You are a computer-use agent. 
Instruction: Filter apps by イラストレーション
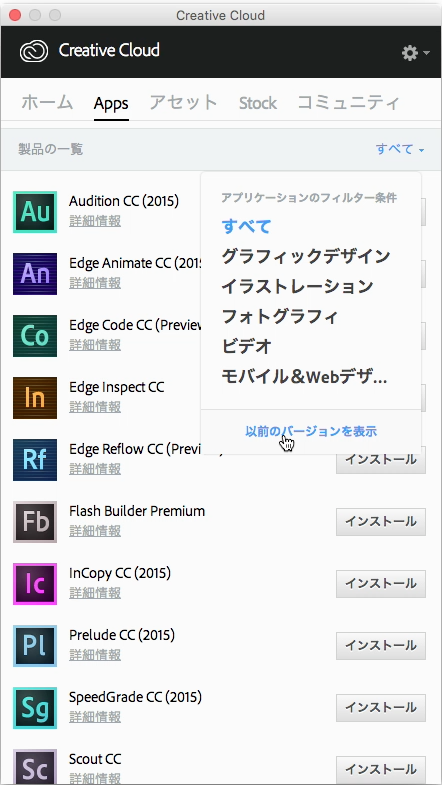297,286
